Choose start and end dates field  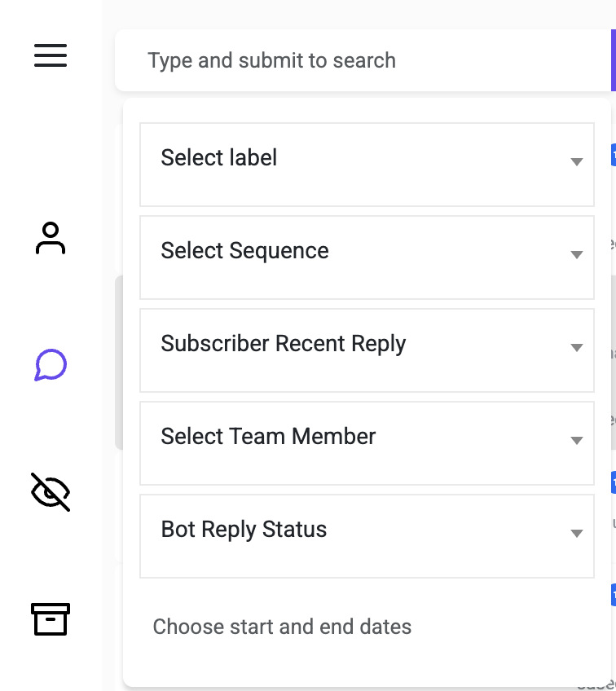[x=282, y=627]
